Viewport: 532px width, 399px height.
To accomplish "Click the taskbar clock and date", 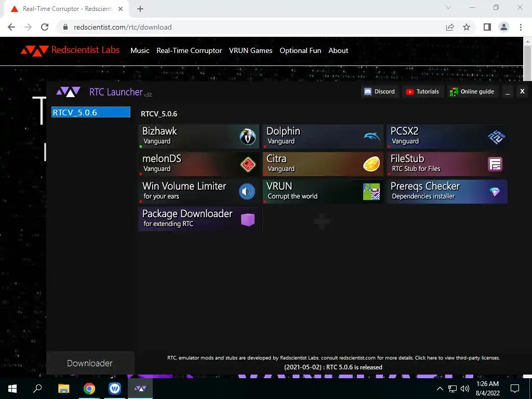I will [487, 389].
